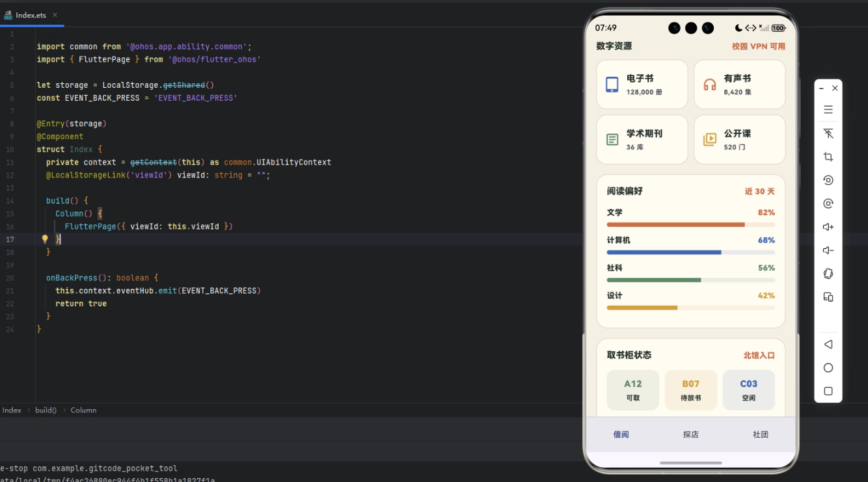The height and width of the screenshot is (482, 868).
Task: Raise the emulator volume
Action: click(828, 227)
